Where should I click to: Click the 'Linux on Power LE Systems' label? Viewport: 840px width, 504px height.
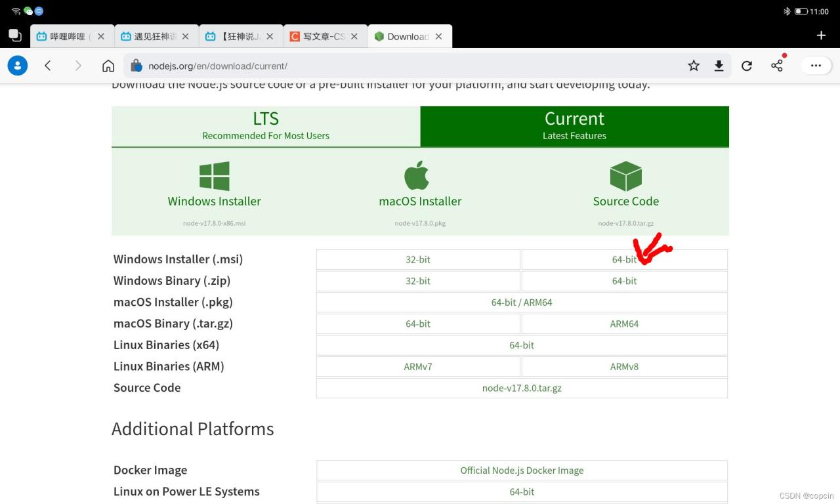(x=186, y=492)
